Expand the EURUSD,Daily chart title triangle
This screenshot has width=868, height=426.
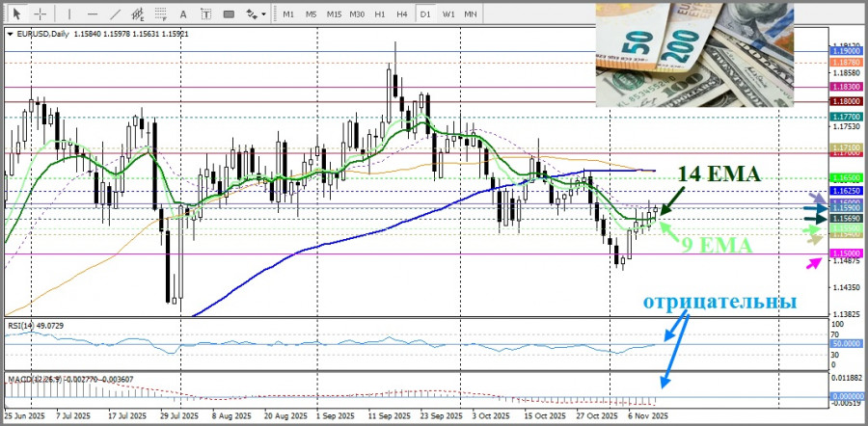(11, 34)
